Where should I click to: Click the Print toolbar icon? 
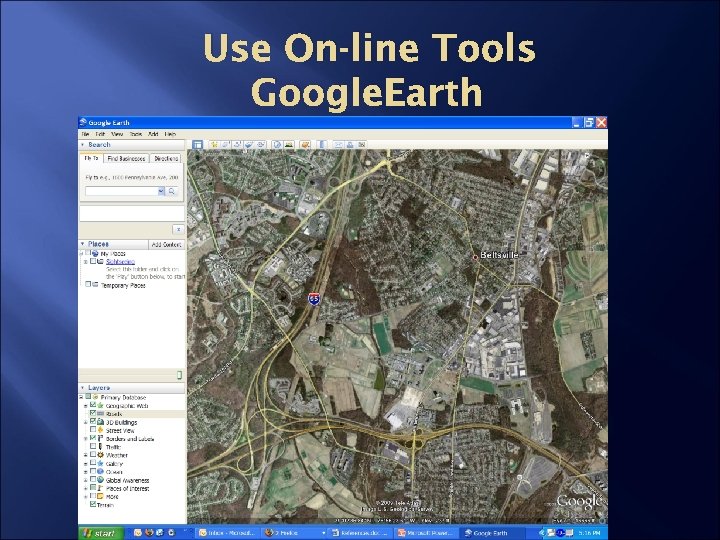coord(350,145)
